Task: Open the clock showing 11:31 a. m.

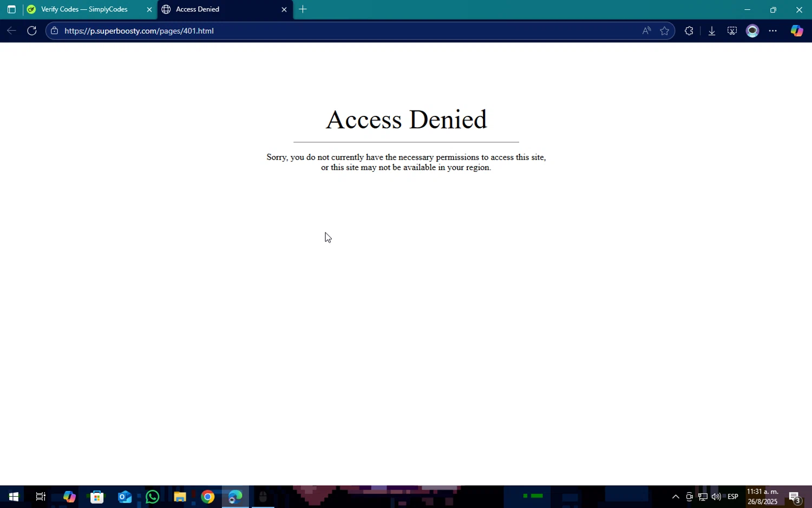Action: 763,497
